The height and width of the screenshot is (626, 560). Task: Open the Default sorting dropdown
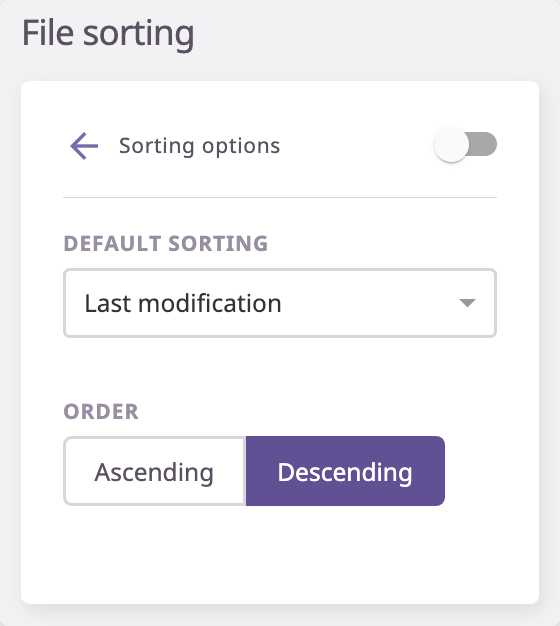point(280,303)
